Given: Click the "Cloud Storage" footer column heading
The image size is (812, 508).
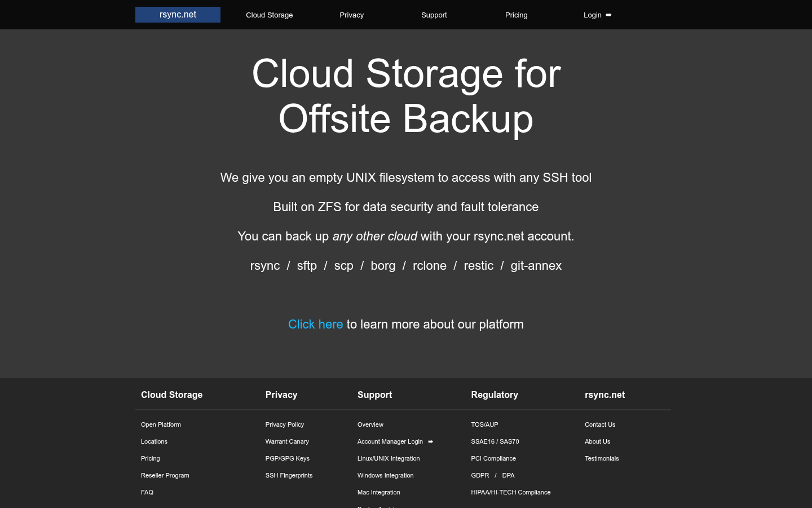Looking at the screenshot, I should pyautogui.click(x=171, y=395).
